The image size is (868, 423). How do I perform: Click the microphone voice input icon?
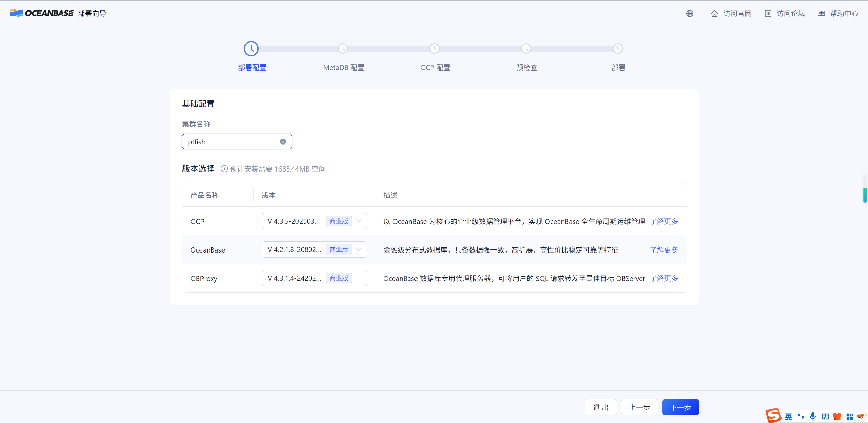point(813,416)
